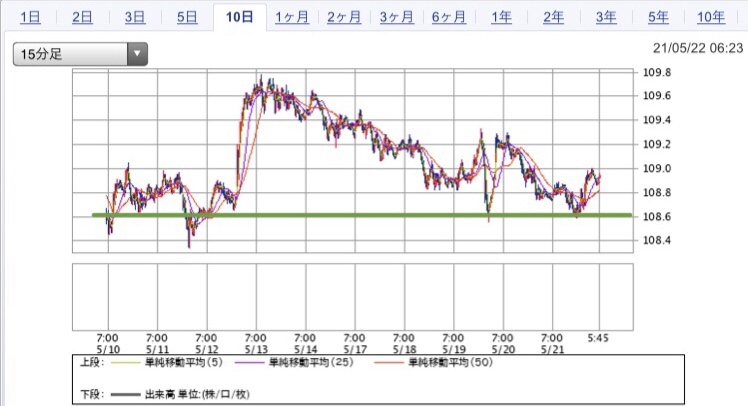Switch to the 1日 chart range tab
Screen dimensions: 748x406
click(x=30, y=17)
